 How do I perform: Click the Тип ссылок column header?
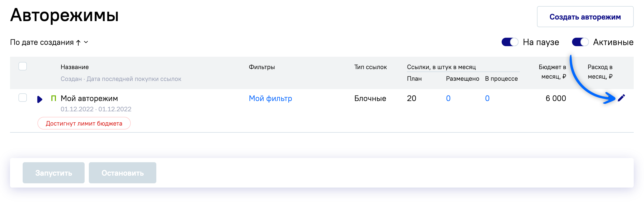(x=370, y=67)
